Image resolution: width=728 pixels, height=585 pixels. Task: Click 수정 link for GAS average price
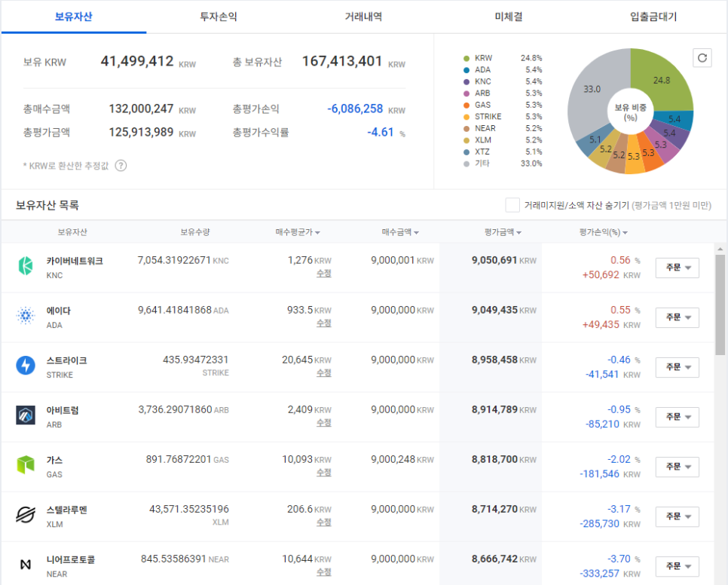(x=323, y=472)
